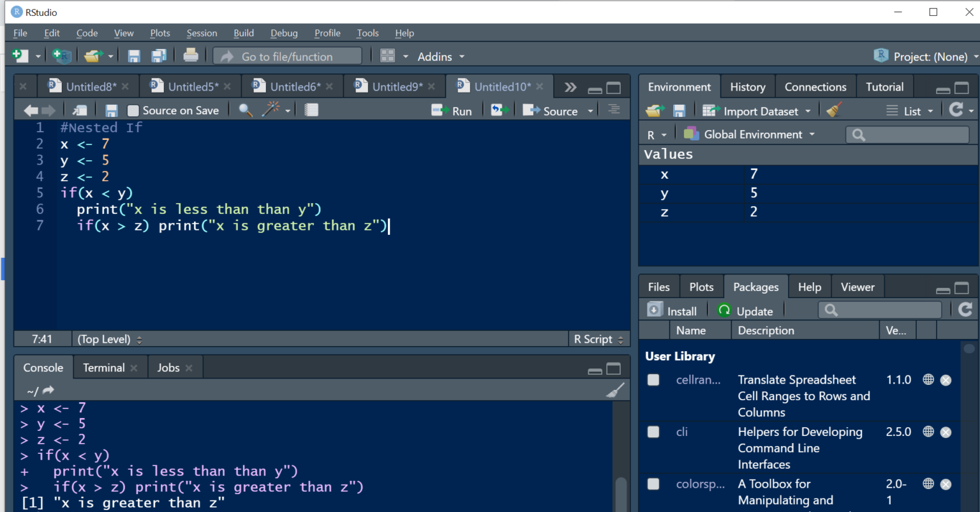This screenshot has height=512, width=980.
Task: Open the Session menu
Action: (x=202, y=33)
